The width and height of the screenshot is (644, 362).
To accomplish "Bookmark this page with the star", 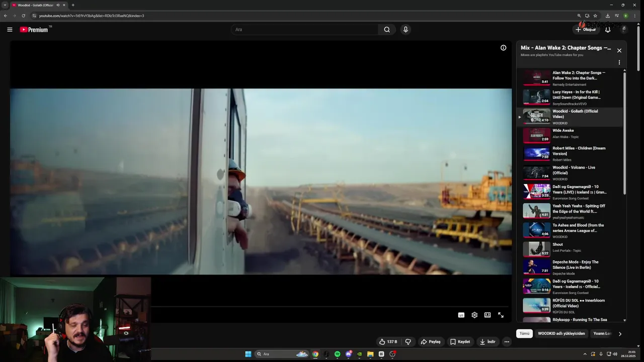I will pos(595,16).
